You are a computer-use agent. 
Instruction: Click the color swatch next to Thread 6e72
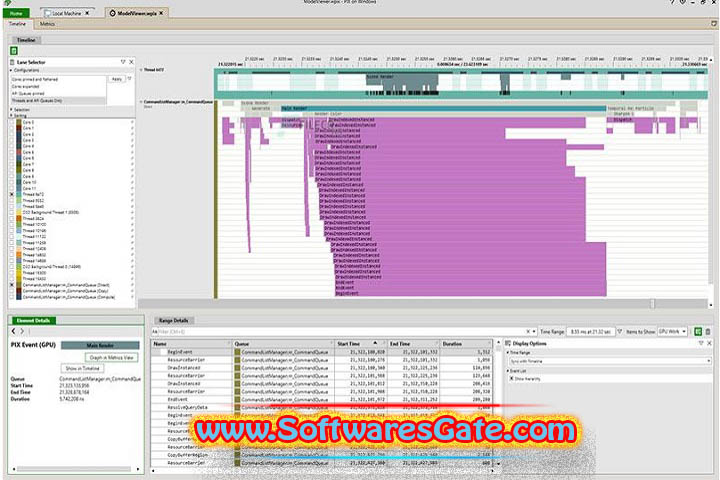pos(19,195)
